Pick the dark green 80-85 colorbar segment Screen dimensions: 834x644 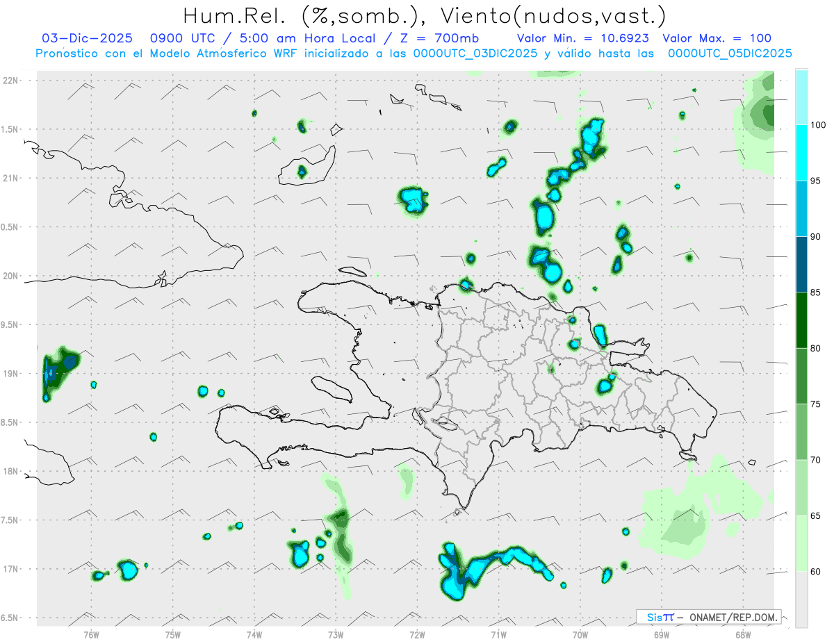tap(801, 320)
